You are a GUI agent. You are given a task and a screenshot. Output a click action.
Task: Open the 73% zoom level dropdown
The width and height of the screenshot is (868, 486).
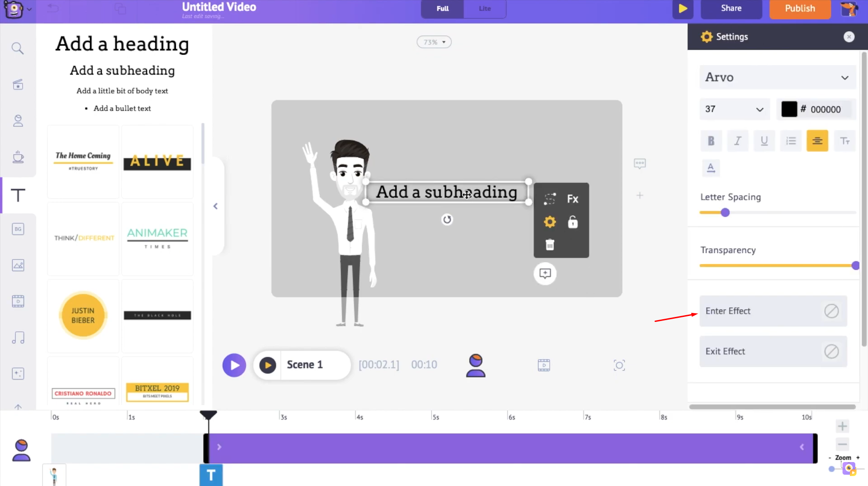click(433, 42)
